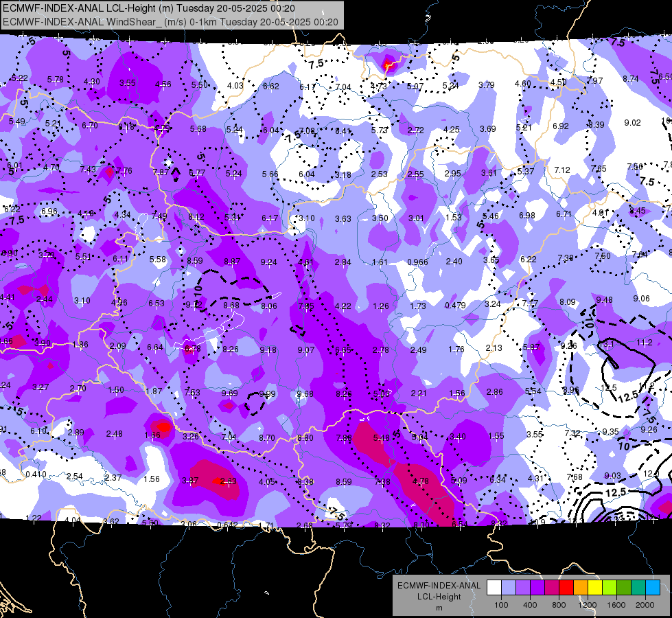Click the wind shear value 9.69
The height and width of the screenshot is (618, 672).
click(229, 393)
